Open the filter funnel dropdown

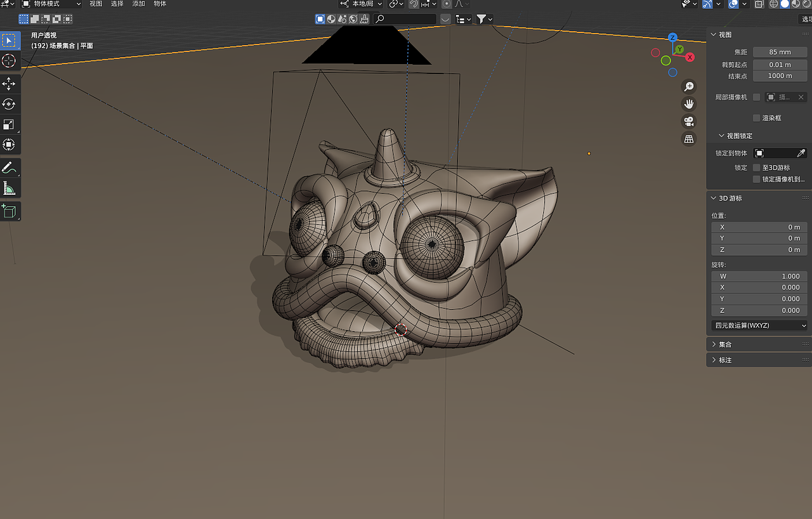coord(485,19)
